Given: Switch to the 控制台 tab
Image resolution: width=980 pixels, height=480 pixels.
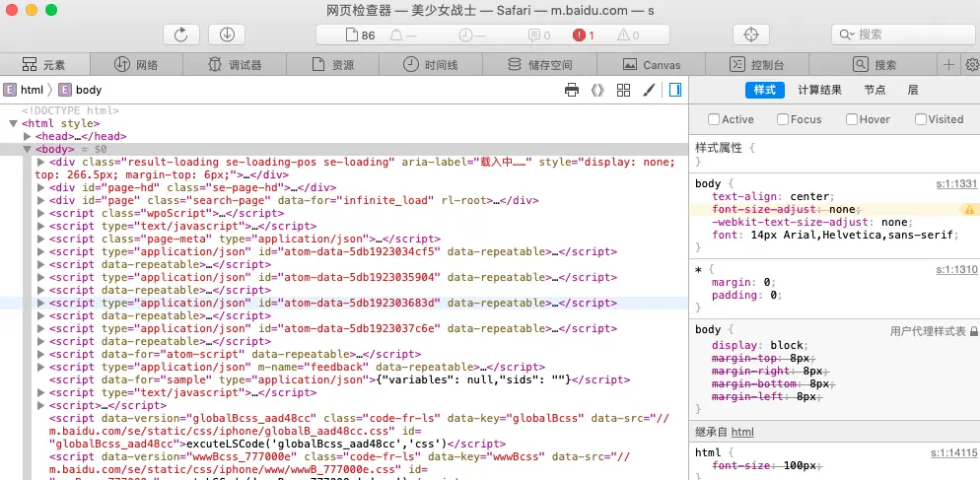Looking at the screenshot, I should (757, 64).
